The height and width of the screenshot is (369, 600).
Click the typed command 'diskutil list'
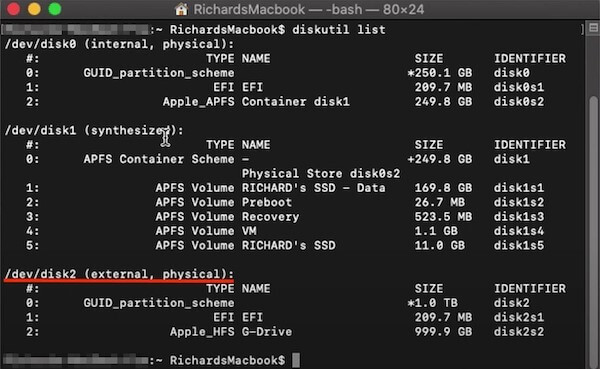(x=339, y=29)
